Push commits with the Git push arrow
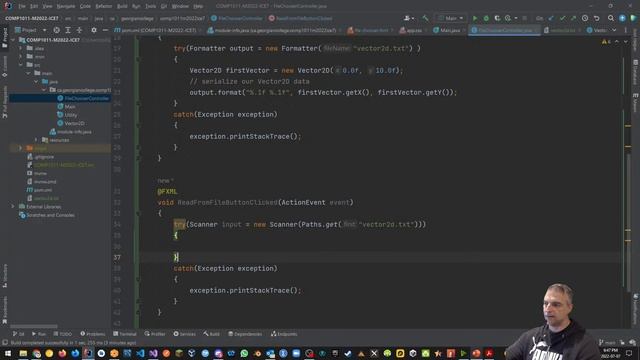This screenshot has width=640, height=360. point(573,18)
